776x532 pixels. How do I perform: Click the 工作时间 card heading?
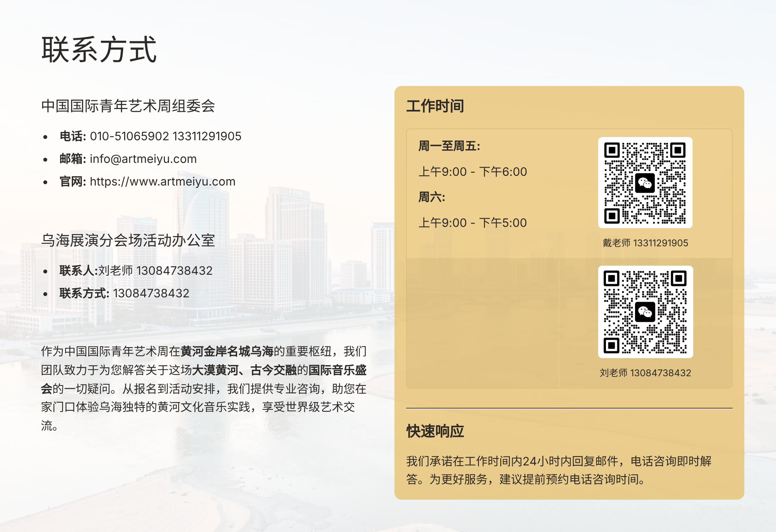point(435,106)
